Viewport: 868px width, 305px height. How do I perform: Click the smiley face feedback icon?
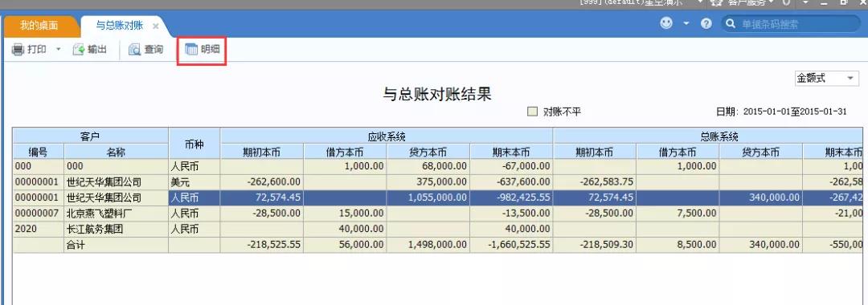(666, 23)
